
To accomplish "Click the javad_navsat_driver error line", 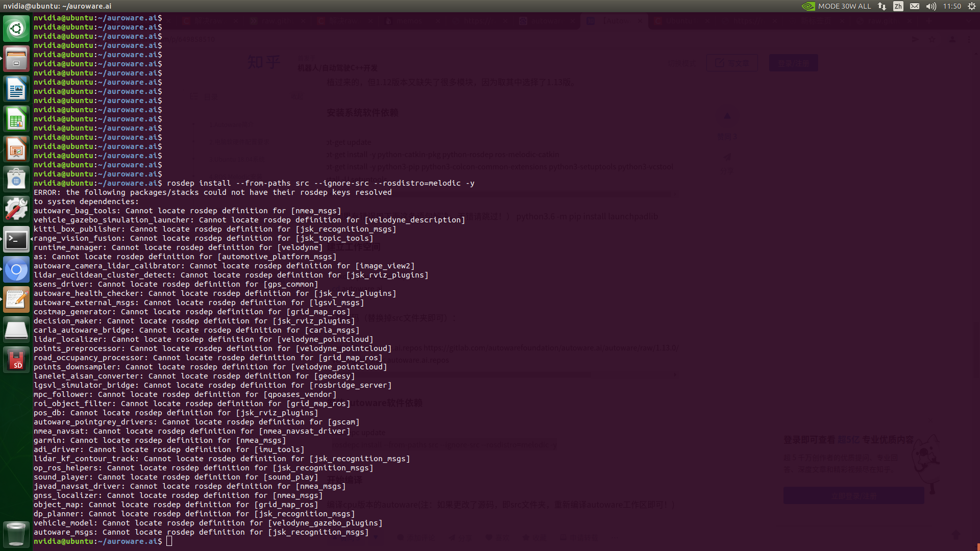I will tap(190, 486).
